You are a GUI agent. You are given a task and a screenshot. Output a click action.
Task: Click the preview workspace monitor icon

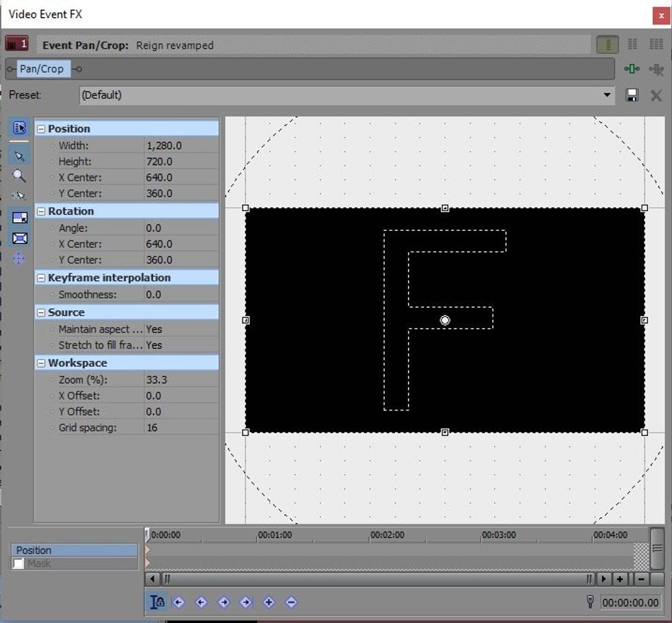click(19, 217)
